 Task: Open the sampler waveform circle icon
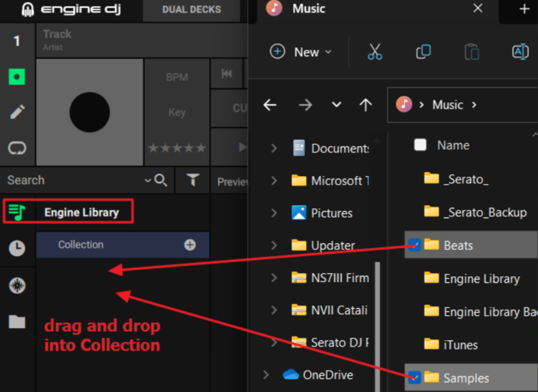click(x=17, y=285)
